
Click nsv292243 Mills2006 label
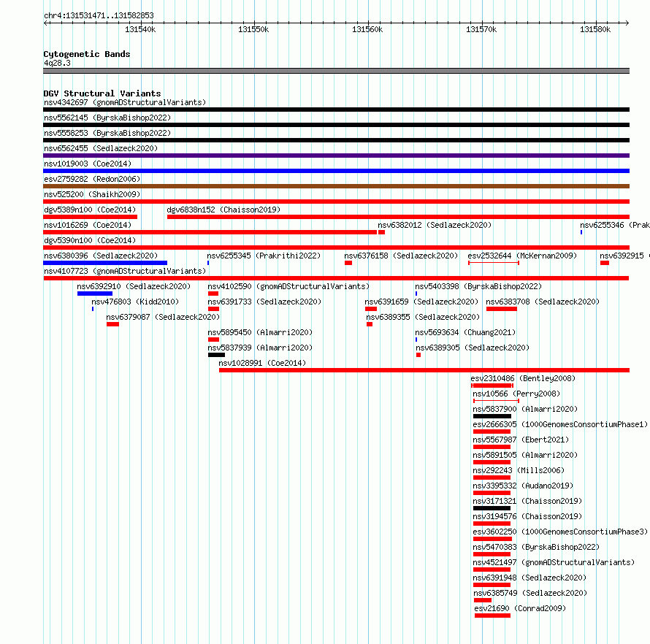(519, 470)
